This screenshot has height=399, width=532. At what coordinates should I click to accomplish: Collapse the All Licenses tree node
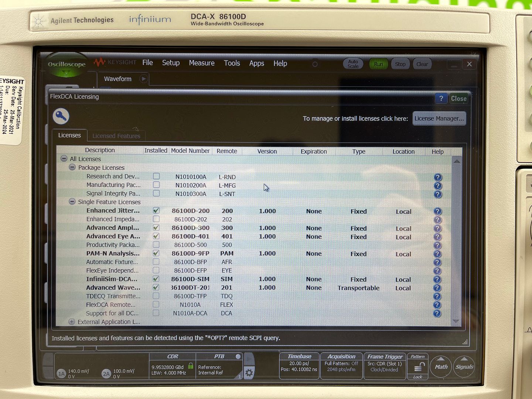click(64, 158)
